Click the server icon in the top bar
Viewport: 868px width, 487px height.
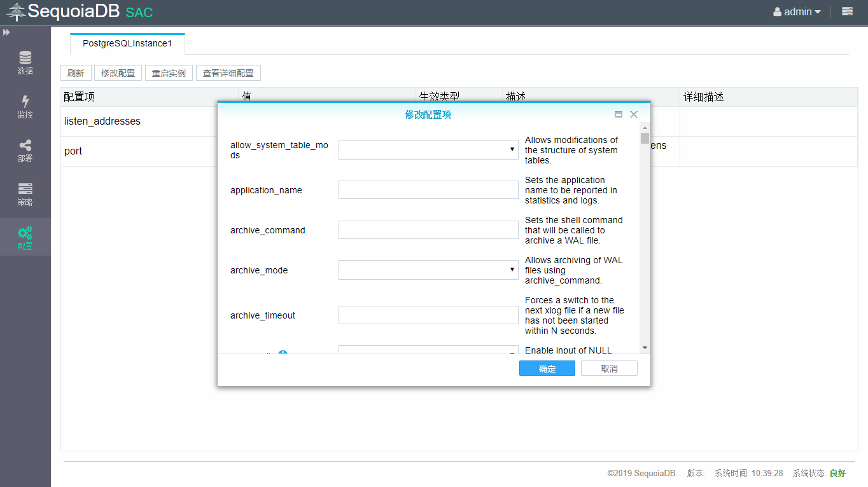coord(847,11)
